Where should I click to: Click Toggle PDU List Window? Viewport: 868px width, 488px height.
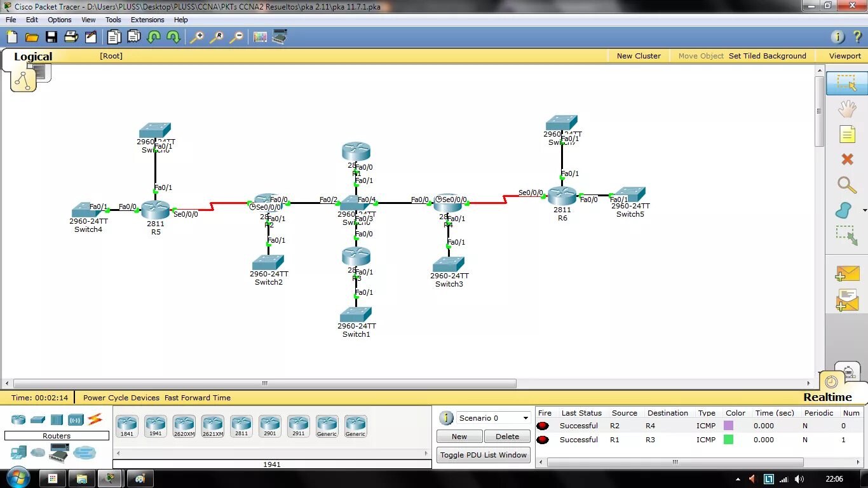(484, 455)
